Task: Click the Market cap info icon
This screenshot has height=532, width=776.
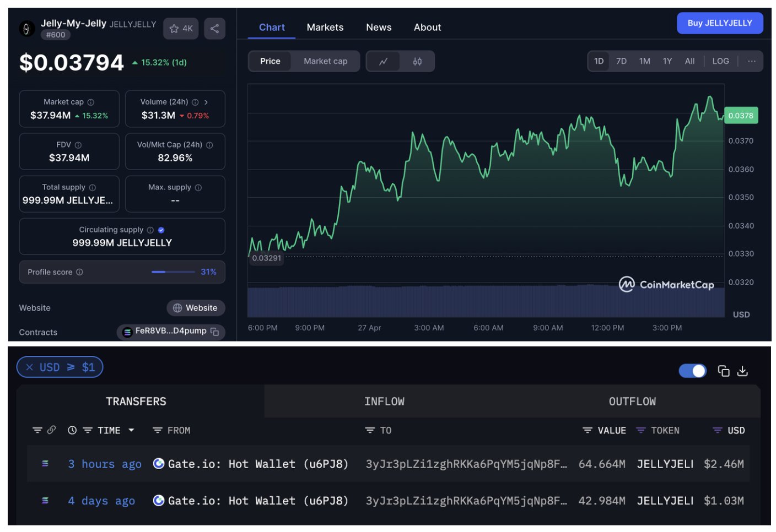Action: (x=91, y=102)
